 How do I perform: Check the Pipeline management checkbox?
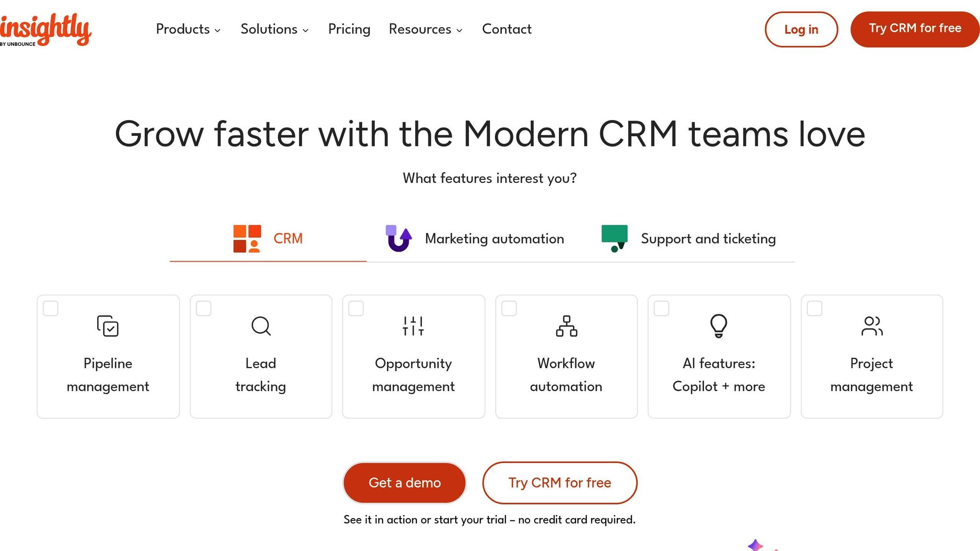[x=51, y=309]
